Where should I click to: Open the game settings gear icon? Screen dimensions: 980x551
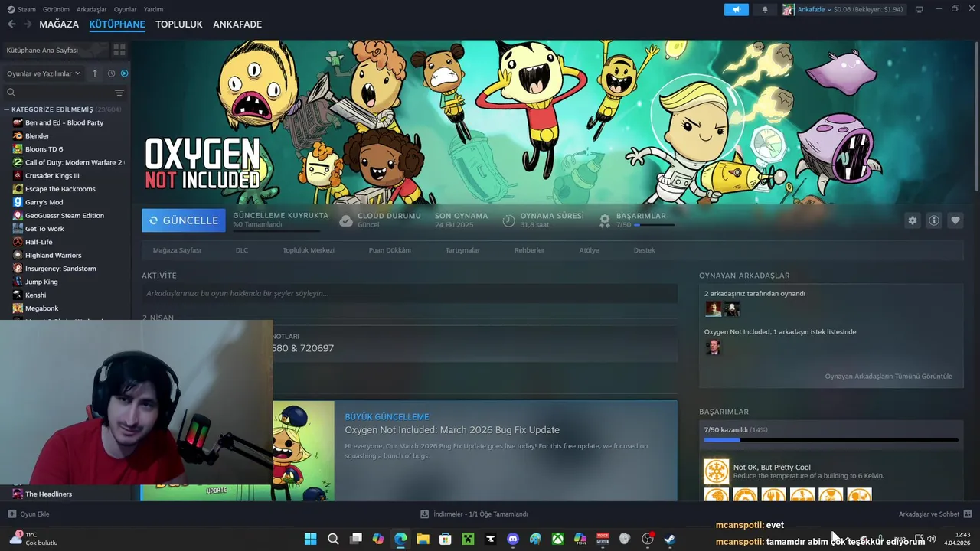point(913,220)
